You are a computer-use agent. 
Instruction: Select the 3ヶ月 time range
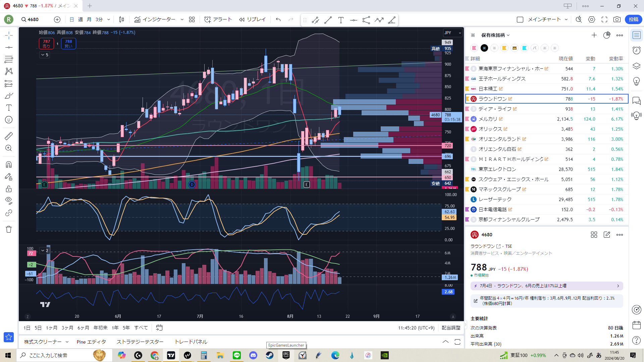pos(67,328)
